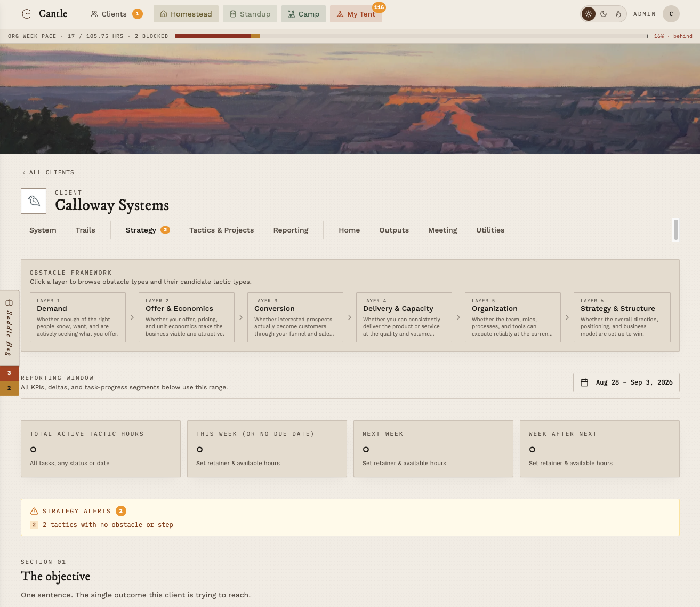Click the Cantle logo
The width and height of the screenshot is (700, 607).
(x=45, y=14)
